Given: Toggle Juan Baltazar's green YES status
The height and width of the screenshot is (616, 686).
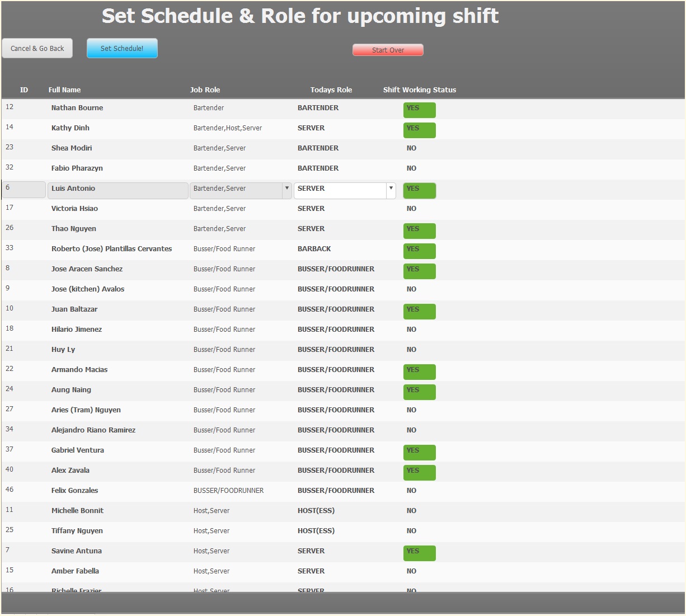Looking at the screenshot, I should [419, 311].
